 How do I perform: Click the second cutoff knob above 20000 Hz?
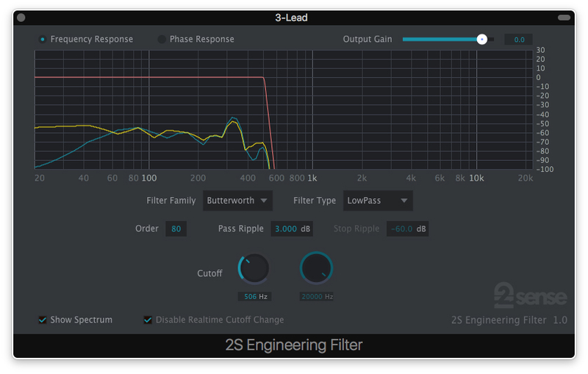click(x=316, y=269)
